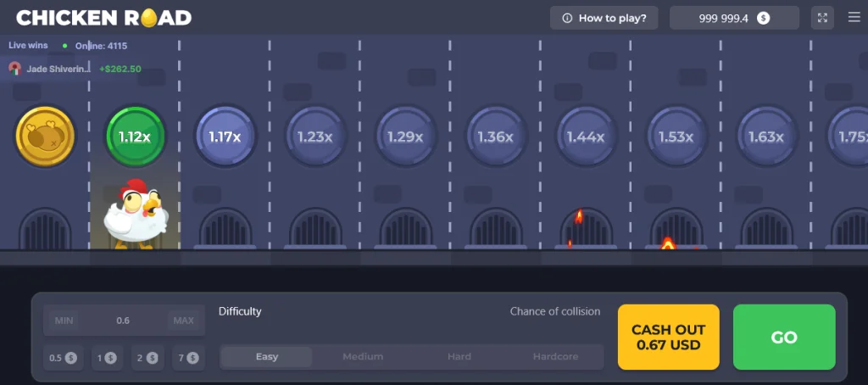Click the 999 999.4 balance display

pyautogui.click(x=734, y=18)
